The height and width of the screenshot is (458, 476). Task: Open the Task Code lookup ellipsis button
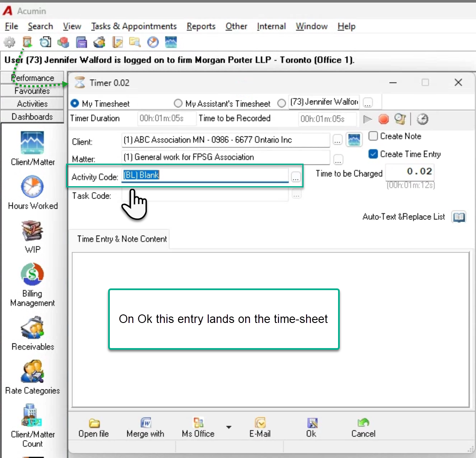[x=297, y=194]
